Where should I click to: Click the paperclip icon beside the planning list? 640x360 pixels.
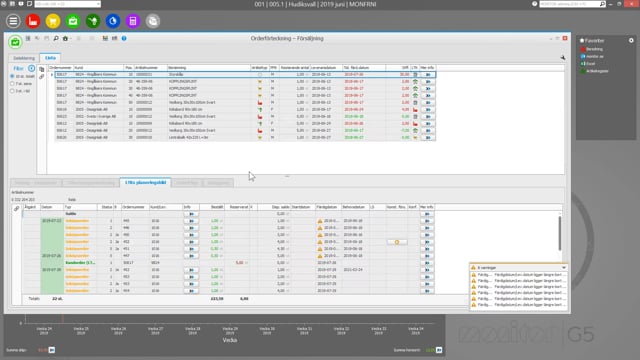point(16,209)
